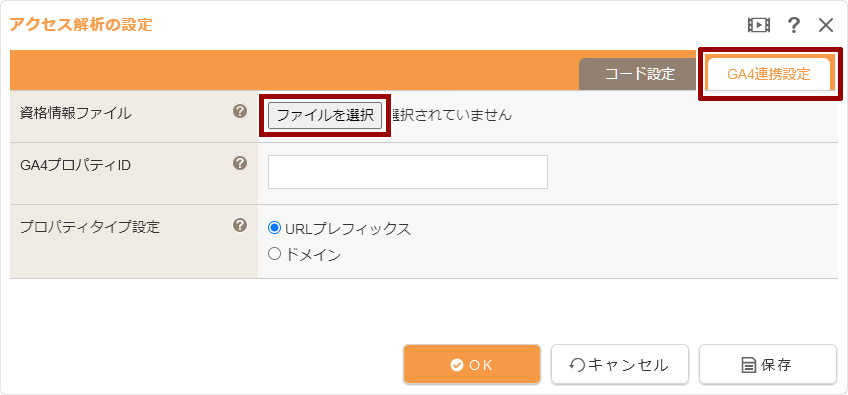The height and width of the screenshot is (395, 848).
Task: Close the アクセス解析の設定 dialog
Action: (826, 25)
